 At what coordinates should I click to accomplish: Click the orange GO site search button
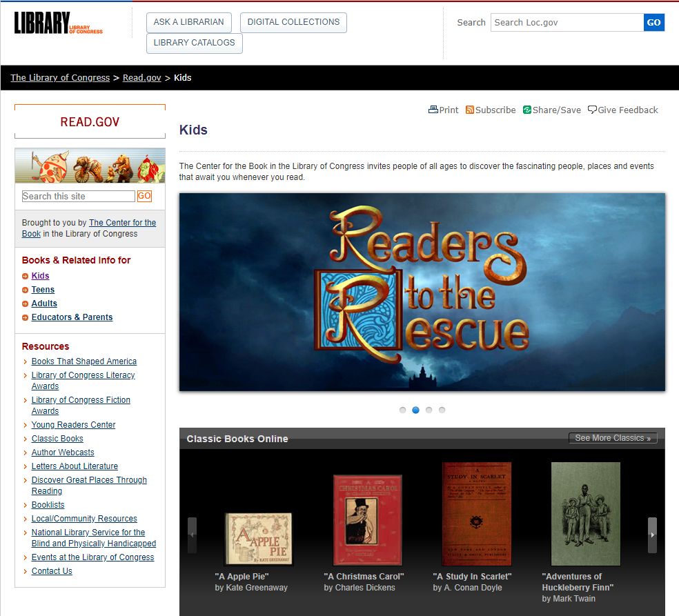(144, 196)
